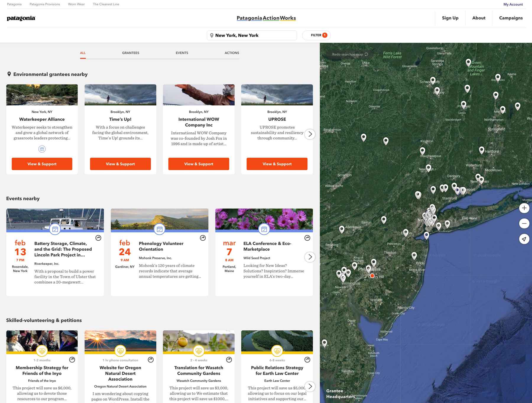Click map pin near Green Mountain forest
The height and width of the screenshot is (403, 532).
pos(468,62)
